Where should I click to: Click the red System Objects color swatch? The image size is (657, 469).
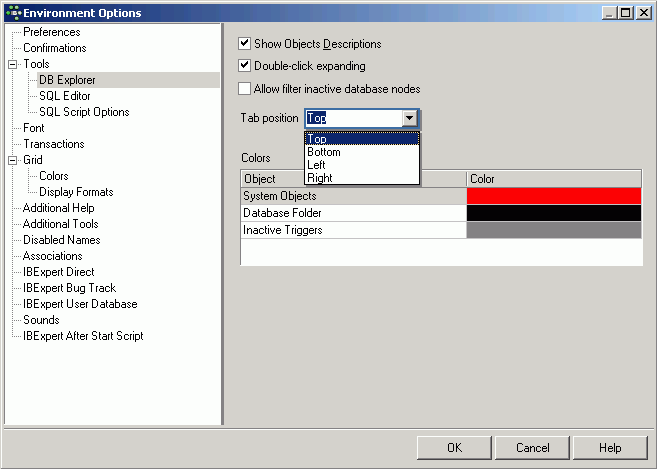pyautogui.click(x=553, y=196)
